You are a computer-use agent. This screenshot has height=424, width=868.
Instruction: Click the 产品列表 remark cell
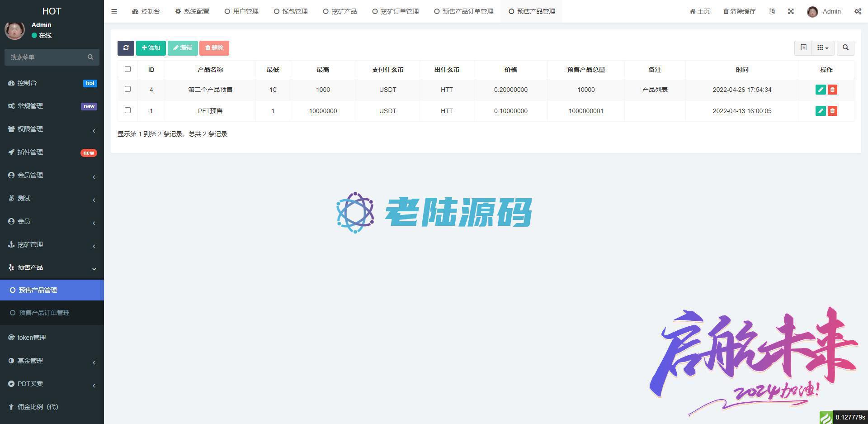pyautogui.click(x=655, y=90)
